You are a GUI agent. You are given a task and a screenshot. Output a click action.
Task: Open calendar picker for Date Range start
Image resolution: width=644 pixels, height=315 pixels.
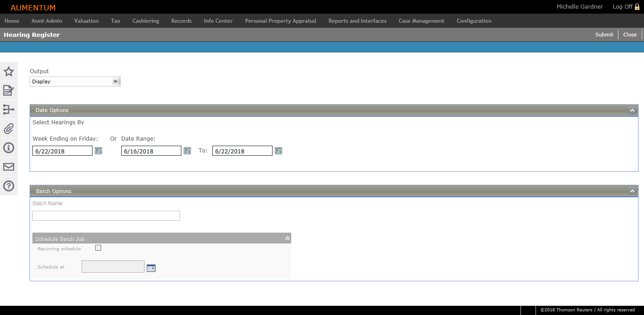tap(187, 151)
